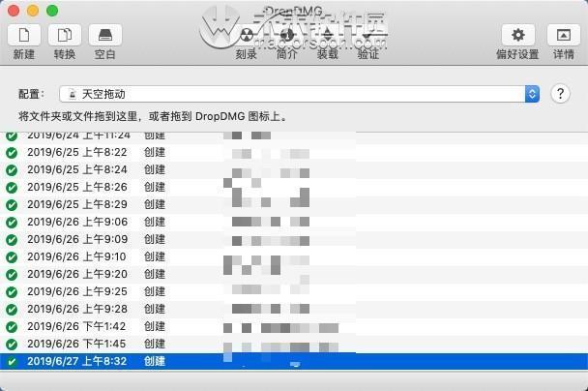
Task: Select log row 2019/6/26 上午9:25
Action: coord(294,291)
